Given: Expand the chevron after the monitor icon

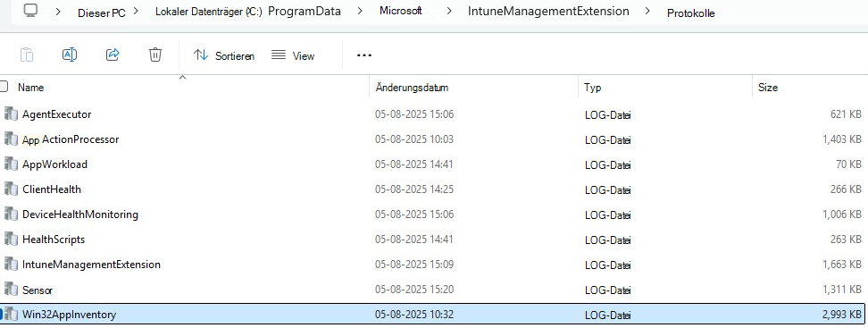Looking at the screenshot, I should click(58, 12).
